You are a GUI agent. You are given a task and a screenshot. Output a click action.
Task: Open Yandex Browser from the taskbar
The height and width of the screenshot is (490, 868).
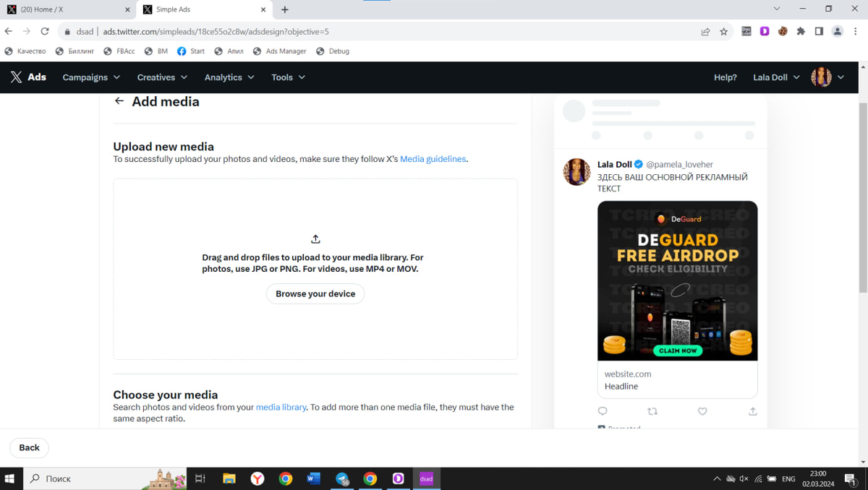(x=258, y=478)
